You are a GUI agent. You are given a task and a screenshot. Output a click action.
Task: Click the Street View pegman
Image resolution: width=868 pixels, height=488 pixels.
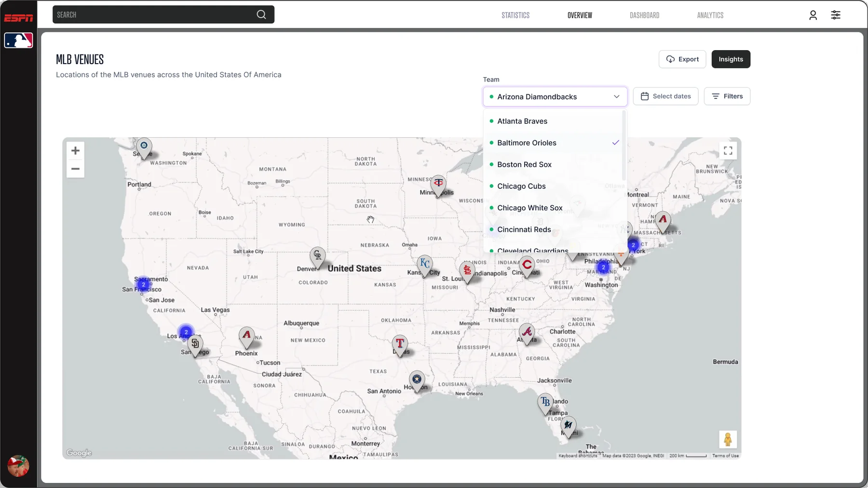pyautogui.click(x=728, y=439)
